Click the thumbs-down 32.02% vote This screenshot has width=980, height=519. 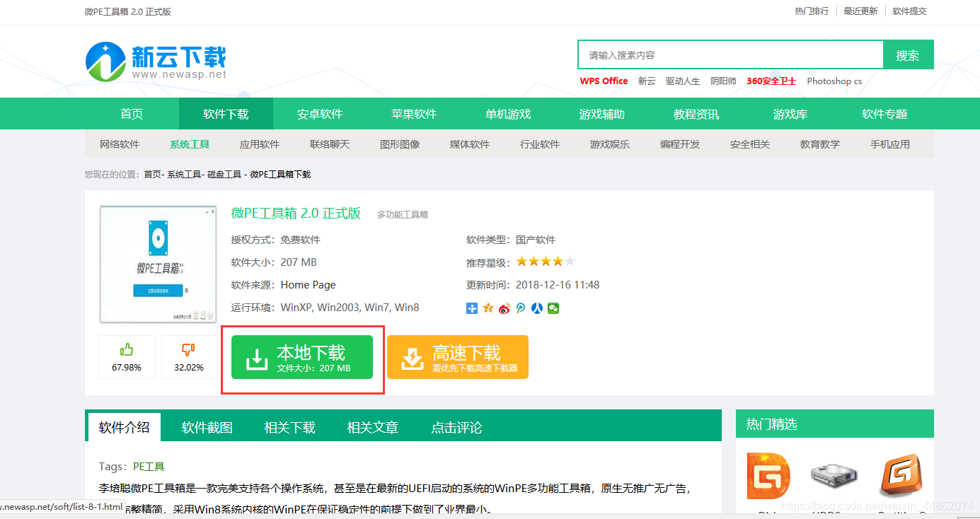pyautogui.click(x=189, y=357)
